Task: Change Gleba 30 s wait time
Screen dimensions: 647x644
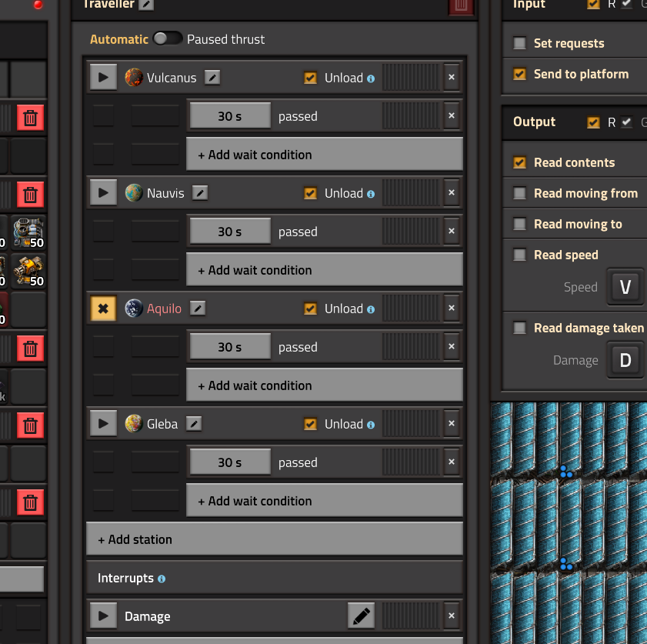Action: pos(230,462)
